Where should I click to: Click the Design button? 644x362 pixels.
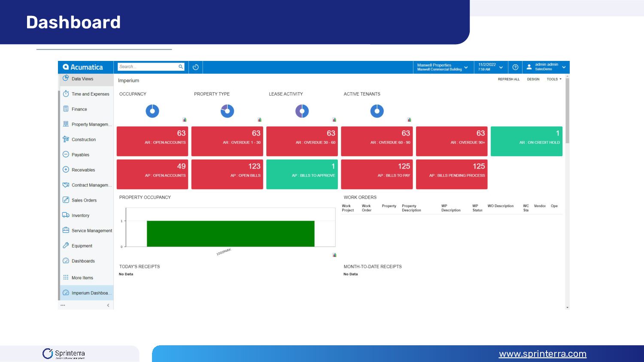[533, 79]
